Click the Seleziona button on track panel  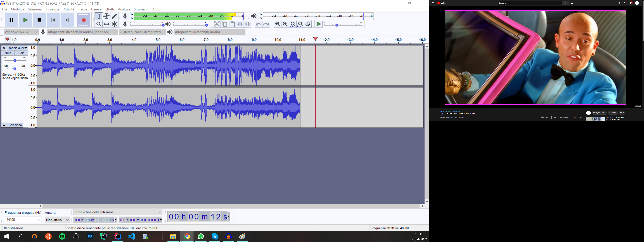15,125
